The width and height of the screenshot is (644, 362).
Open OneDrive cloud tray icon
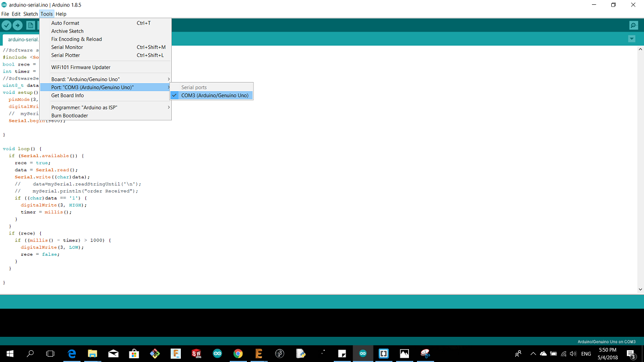[543, 353]
